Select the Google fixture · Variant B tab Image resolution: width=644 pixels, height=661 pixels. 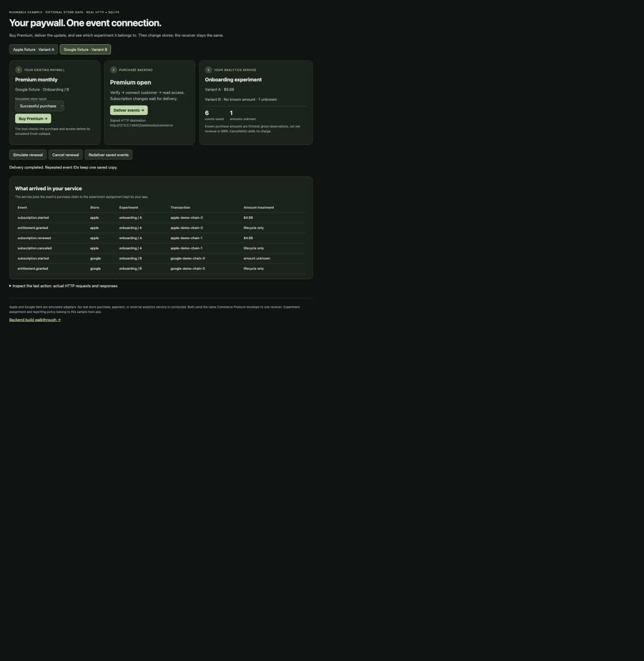[86, 49]
